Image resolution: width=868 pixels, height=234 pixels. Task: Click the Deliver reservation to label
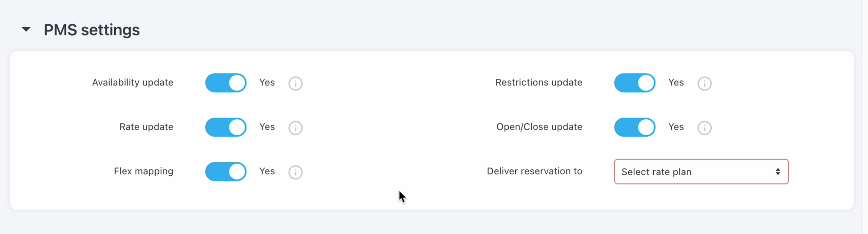click(x=534, y=171)
